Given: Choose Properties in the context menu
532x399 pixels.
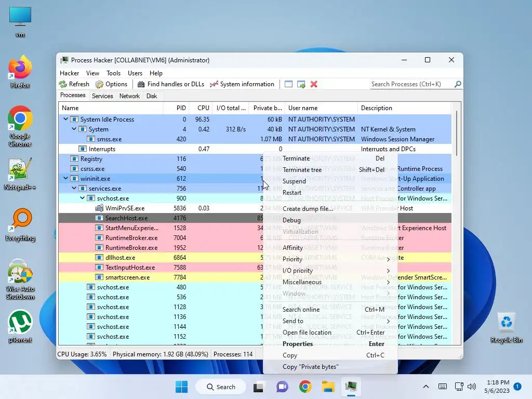Looking at the screenshot, I should pos(330,344).
